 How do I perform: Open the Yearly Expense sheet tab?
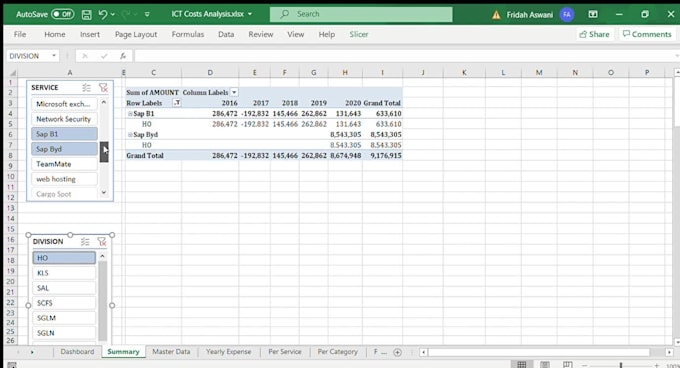tap(229, 352)
